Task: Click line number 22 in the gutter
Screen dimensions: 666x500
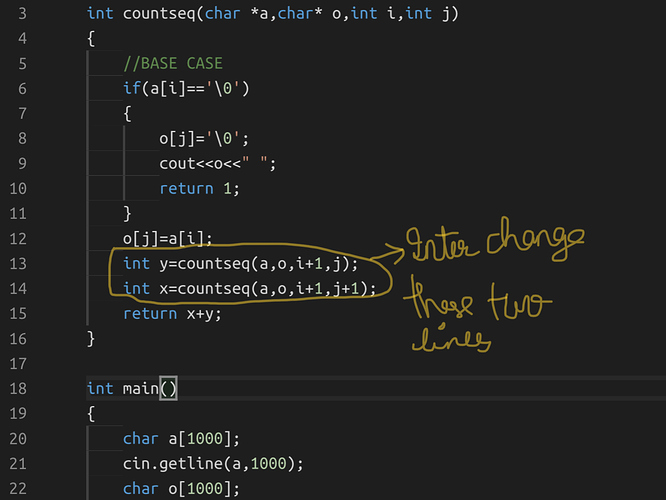Action: point(18,489)
